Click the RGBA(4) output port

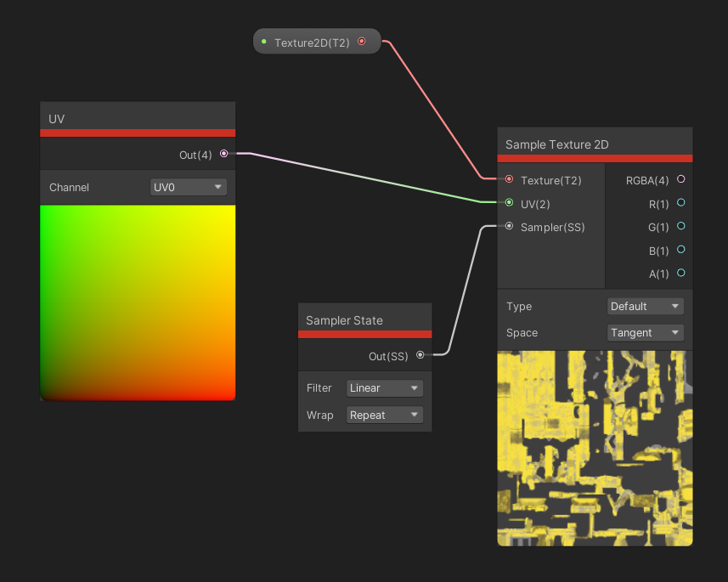pyautogui.click(x=680, y=180)
